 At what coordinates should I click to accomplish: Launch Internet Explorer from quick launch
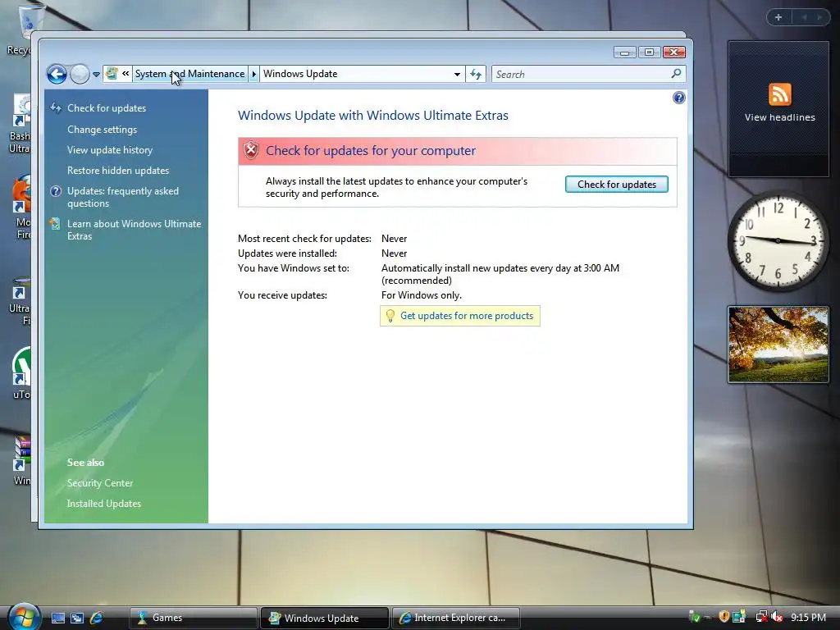[x=97, y=619]
